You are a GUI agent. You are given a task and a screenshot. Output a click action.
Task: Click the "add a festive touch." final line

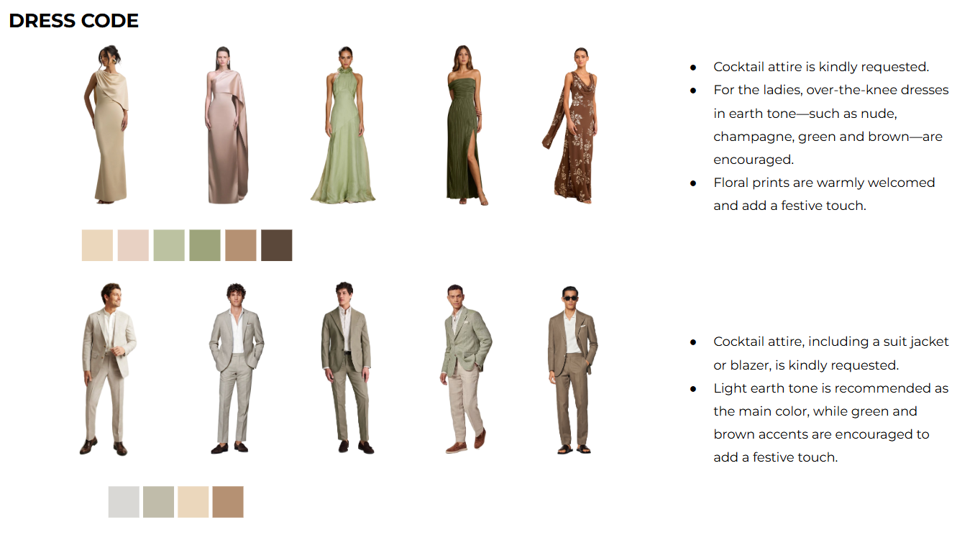click(x=776, y=457)
